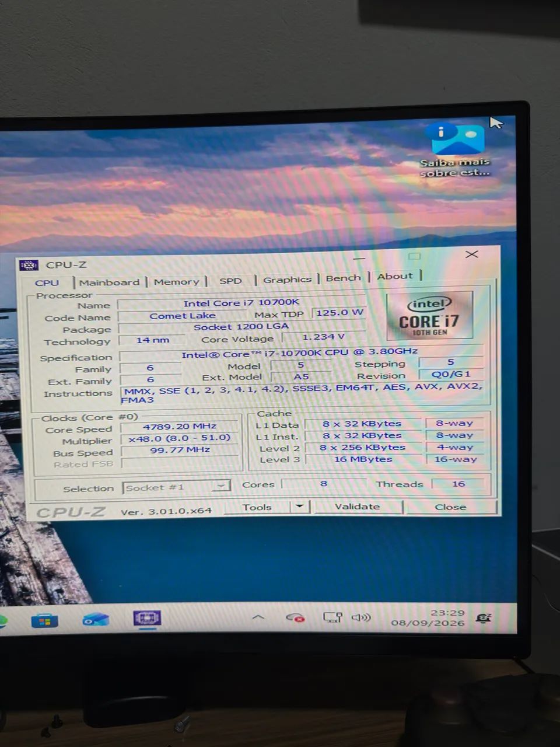Image resolution: width=560 pixels, height=747 pixels.
Task: Click the package value 'Socket 1200 LGA'
Action: pyautogui.click(x=242, y=327)
